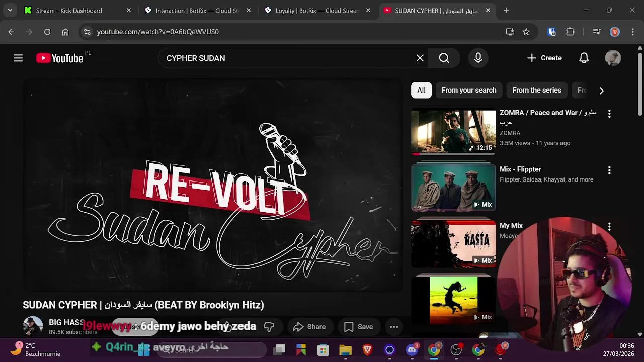Open Chrome three-dot menu
This screenshot has width=644, height=362.
click(632, 32)
